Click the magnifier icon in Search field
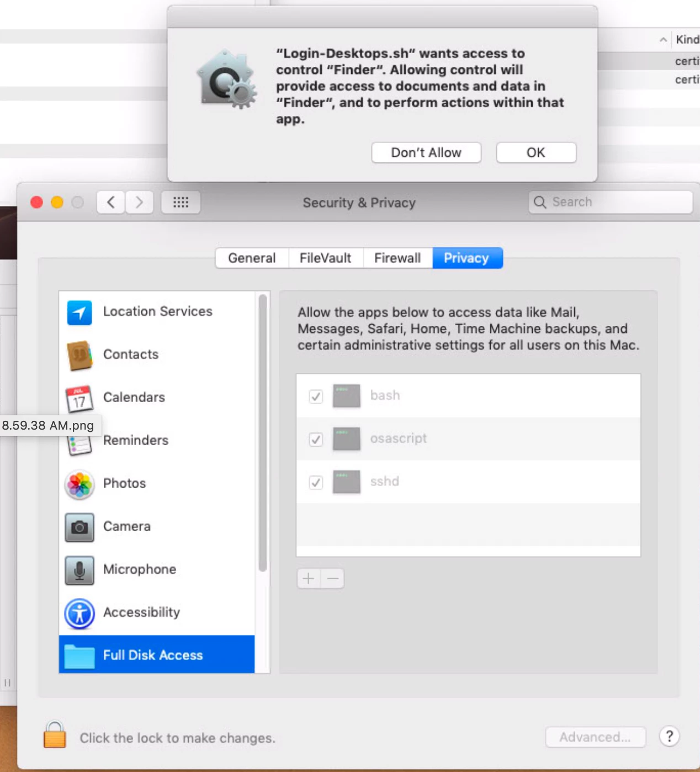 pyautogui.click(x=540, y=202)
